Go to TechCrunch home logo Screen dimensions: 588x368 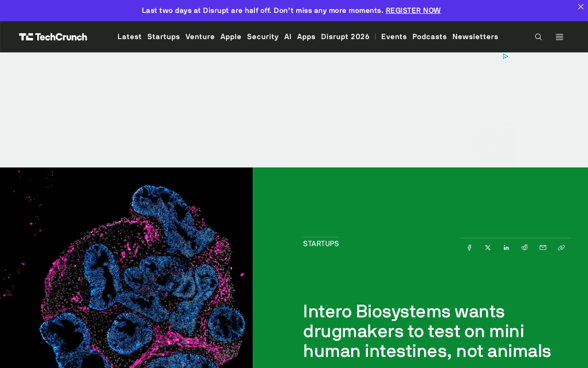point(53,37)
